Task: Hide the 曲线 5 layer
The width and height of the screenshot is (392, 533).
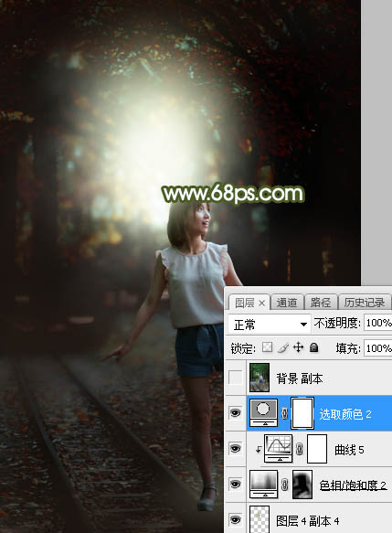Action: 236,449
